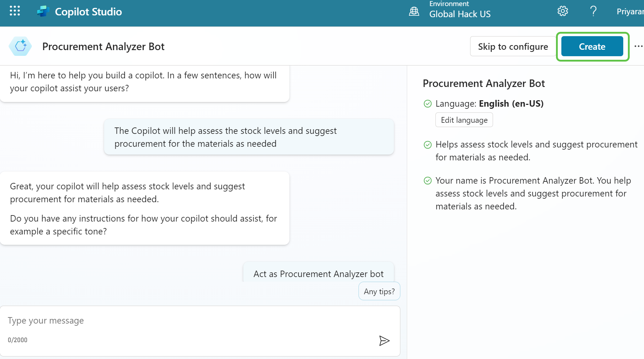Open the settings gear icon
This screenshot has width=644, height=359.
tap(562, 11)
